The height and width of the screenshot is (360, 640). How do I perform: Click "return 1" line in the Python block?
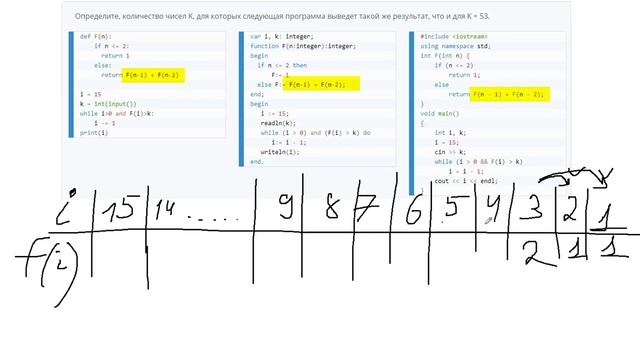click(x=115, y=56)
